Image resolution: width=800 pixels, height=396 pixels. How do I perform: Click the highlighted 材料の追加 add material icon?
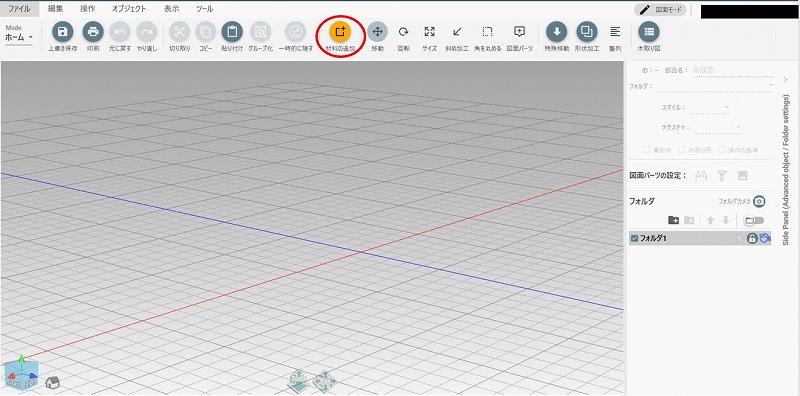coord(340,32)
